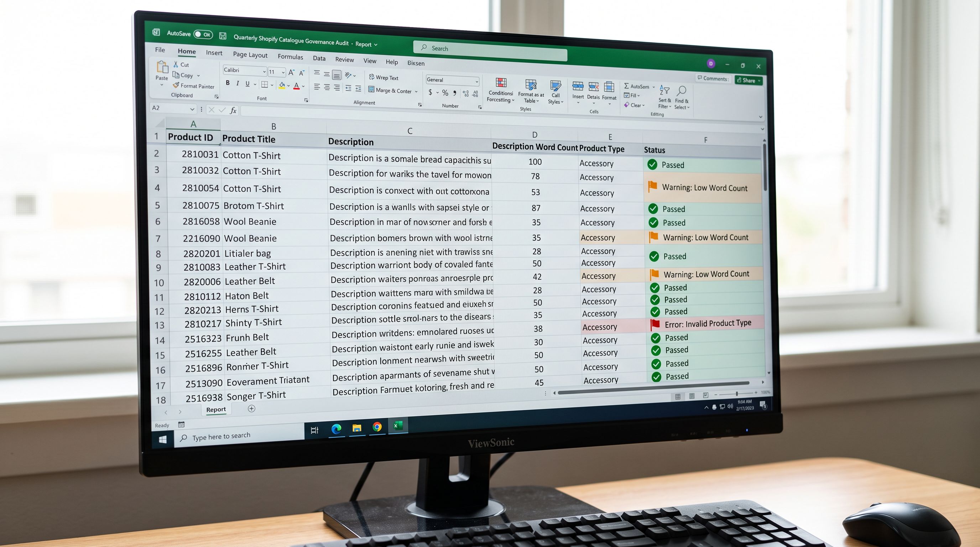Click the AutoSum sigma icon
Screen dimensions: 980x547
click(x=626, y=86)
